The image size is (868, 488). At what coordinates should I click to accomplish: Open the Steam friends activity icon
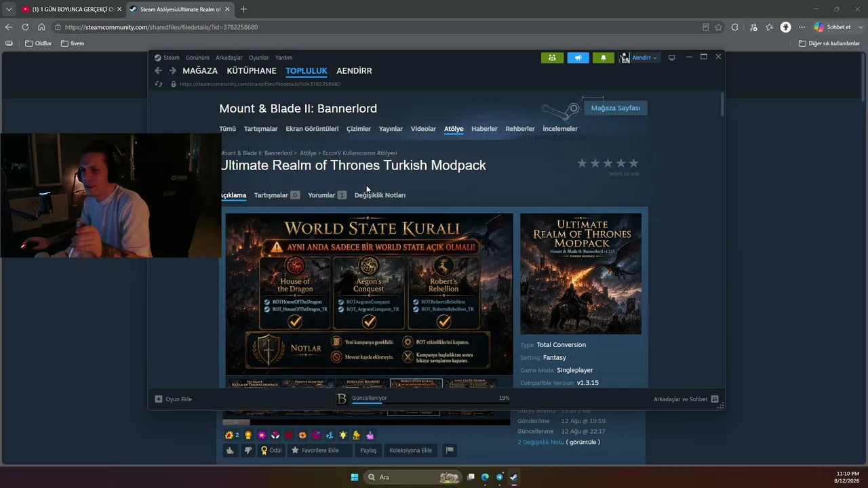point(552,58)
